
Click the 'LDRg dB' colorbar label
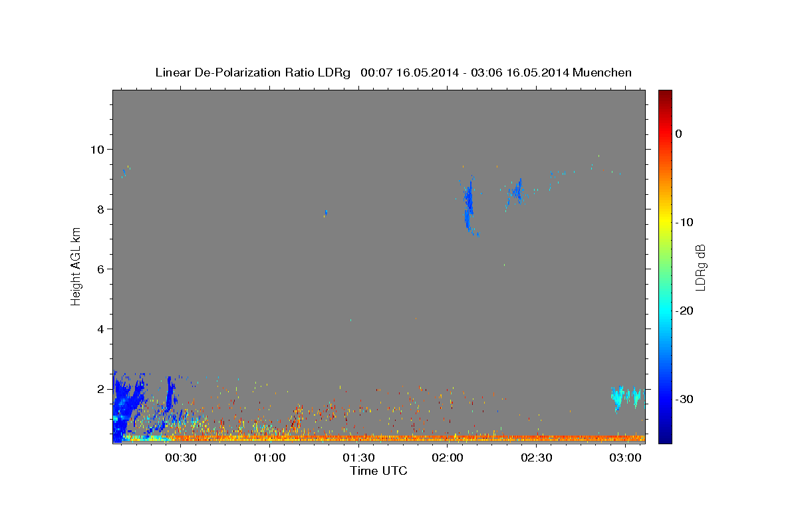700,267
